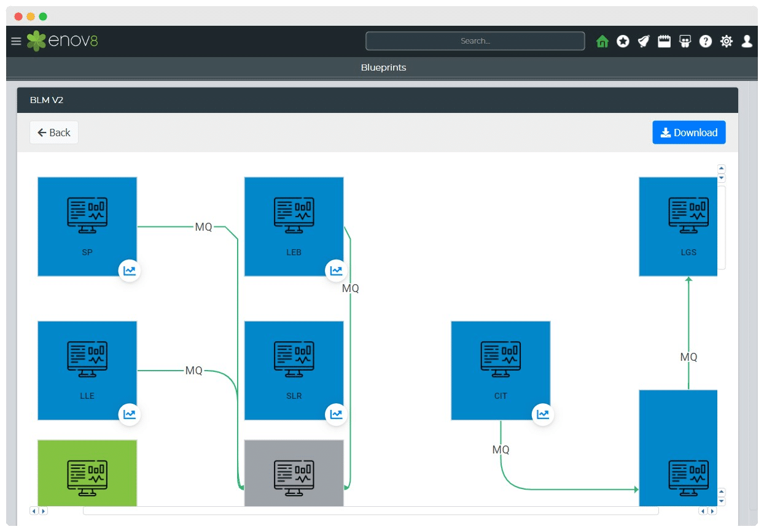Open the hamburger navigation menu
Image resolution: width=764 pixels, height=532 pixels.
pyautogui.click(x=16, y=41)
